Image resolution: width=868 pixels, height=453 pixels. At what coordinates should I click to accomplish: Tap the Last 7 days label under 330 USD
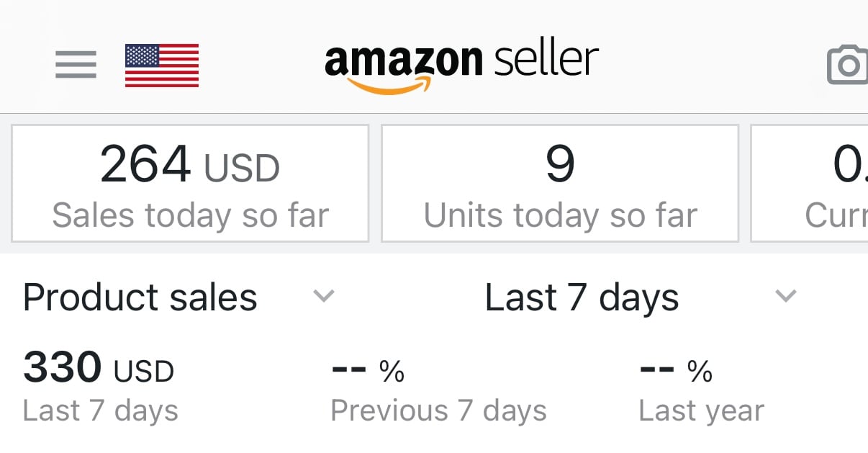pyautogui.click(x=101, y=411)
